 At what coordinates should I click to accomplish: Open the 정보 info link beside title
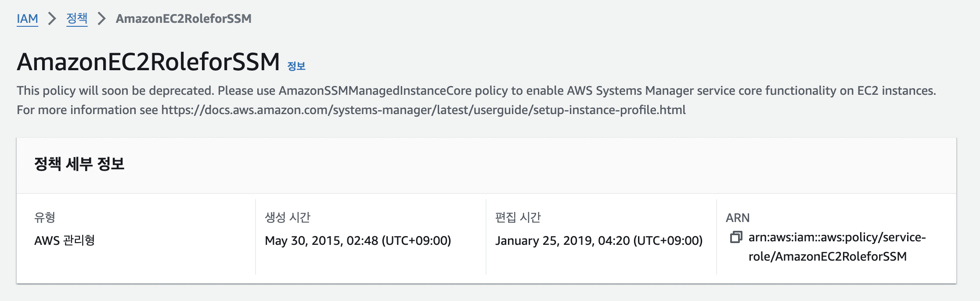(296, 66)
